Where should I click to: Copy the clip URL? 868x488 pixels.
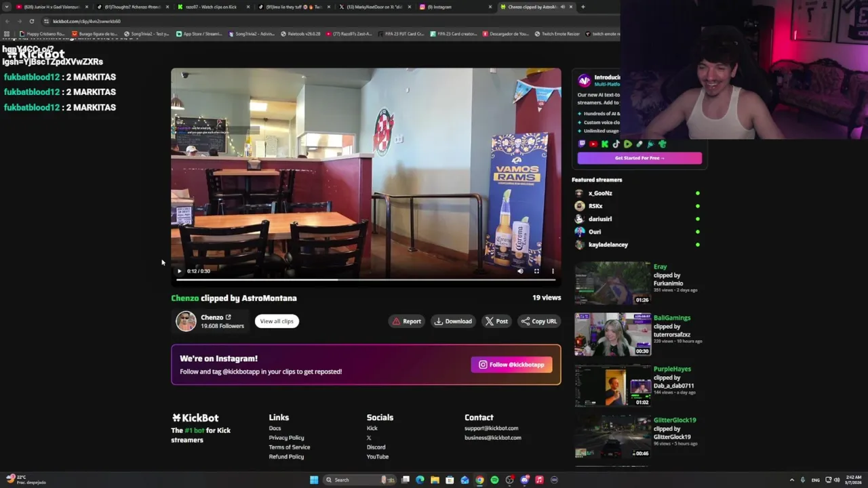pos(539,321)
